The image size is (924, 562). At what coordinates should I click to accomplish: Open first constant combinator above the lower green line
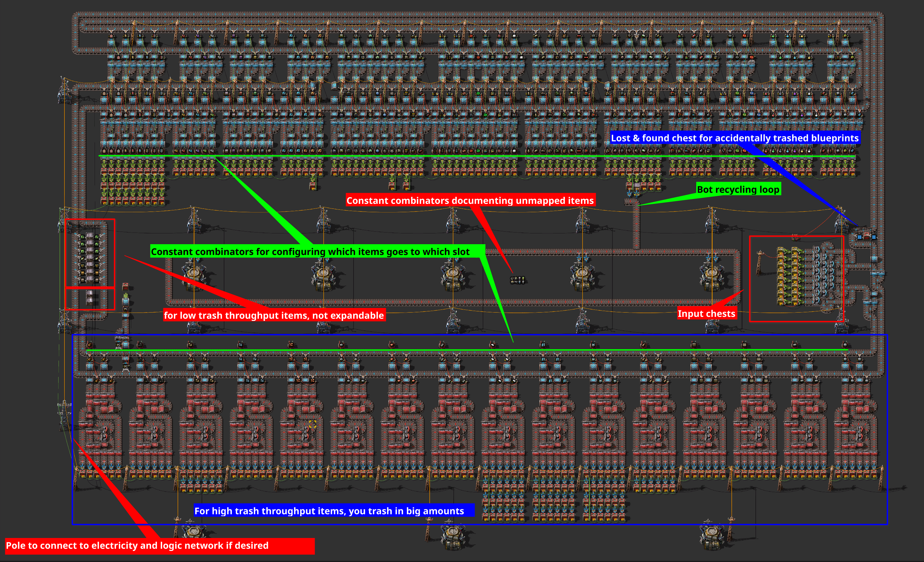coord(90,345)
